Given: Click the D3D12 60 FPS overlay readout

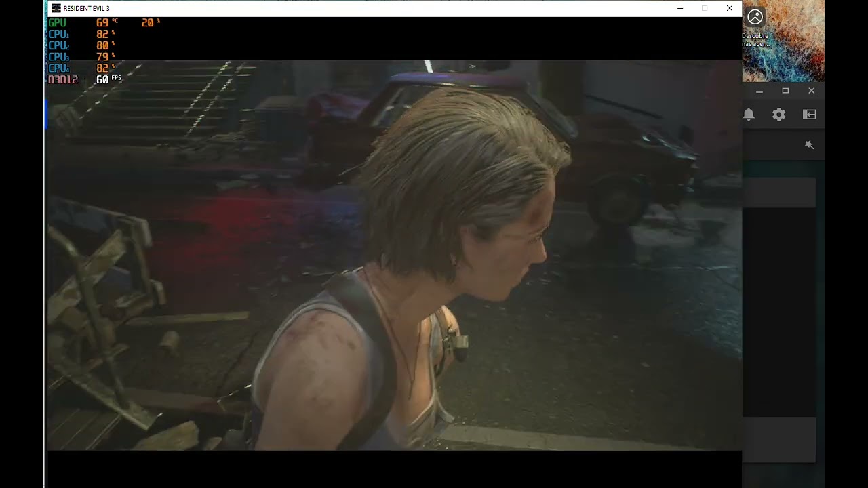Looking at the screenshot, I should coord(85,79).
